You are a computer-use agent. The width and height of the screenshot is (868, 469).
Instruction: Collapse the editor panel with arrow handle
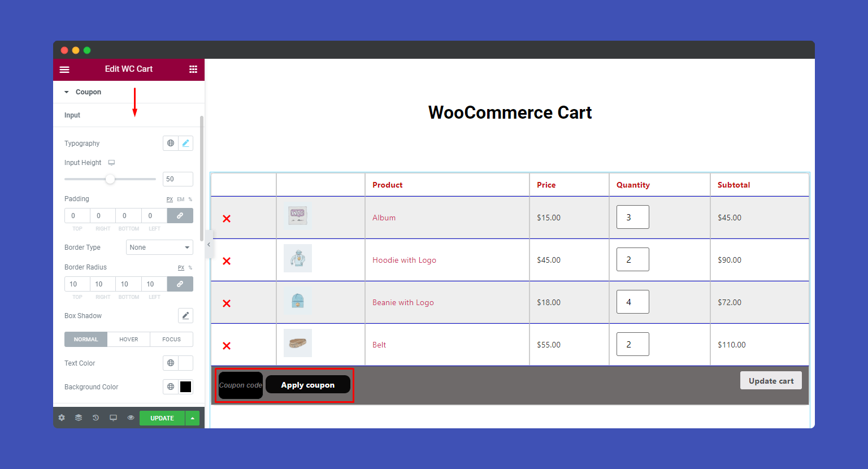tap(209, 245)
